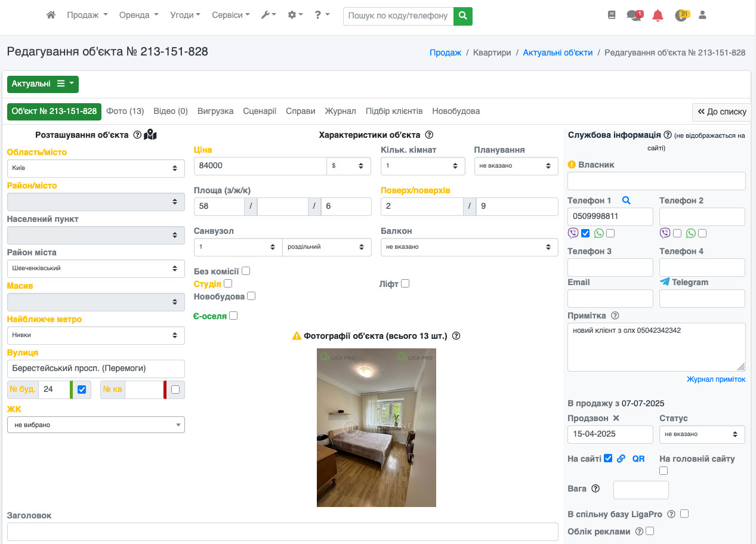The width and height of the screenshot is (756, 544).
Task: Enable the Ліфт checkbox
Action: (x=405, y=284)
